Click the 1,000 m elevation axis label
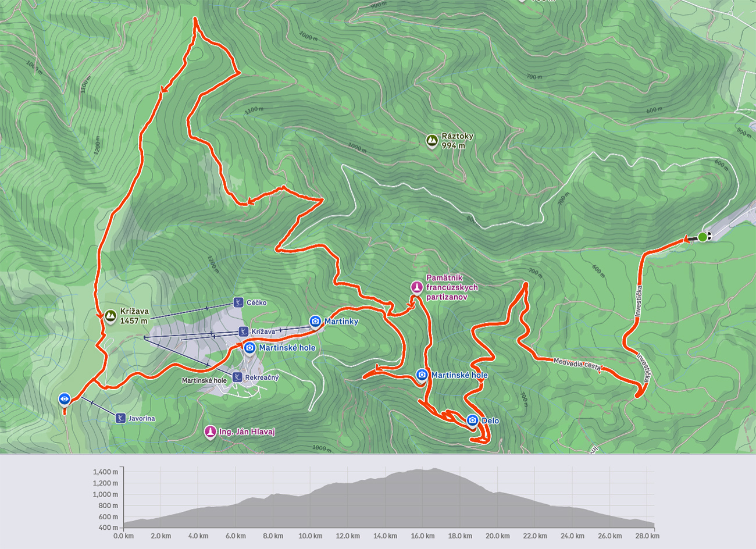Image resolution: width=756 pixels, height=549 pixels. pos(105,494)
